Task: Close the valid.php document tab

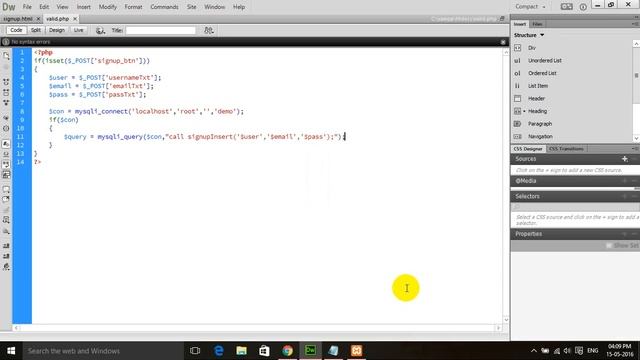Action: click(x=75, y=19)
